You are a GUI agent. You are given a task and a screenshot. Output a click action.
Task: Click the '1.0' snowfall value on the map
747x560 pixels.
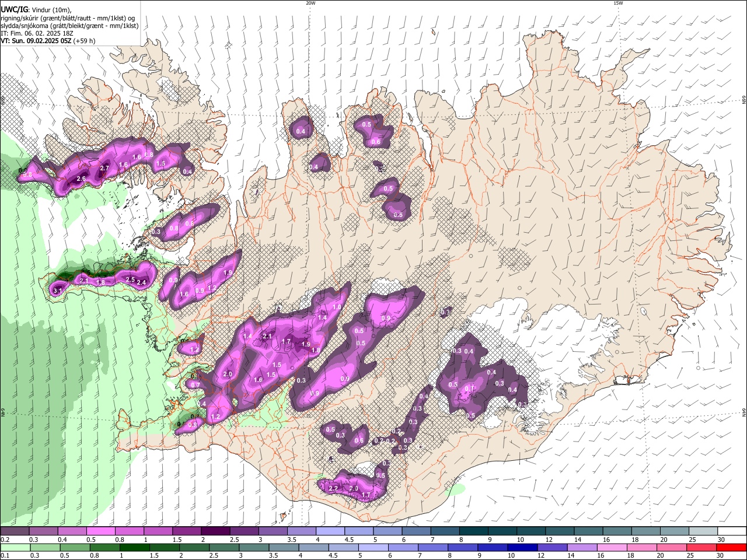tap(337, 307)
